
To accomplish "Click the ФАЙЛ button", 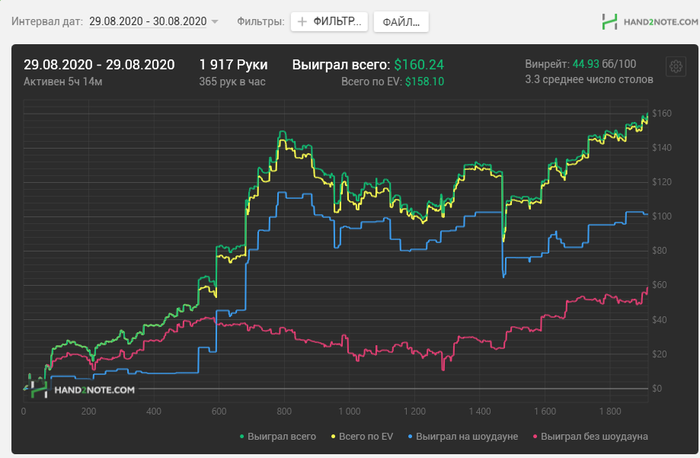I will (401, 22).
